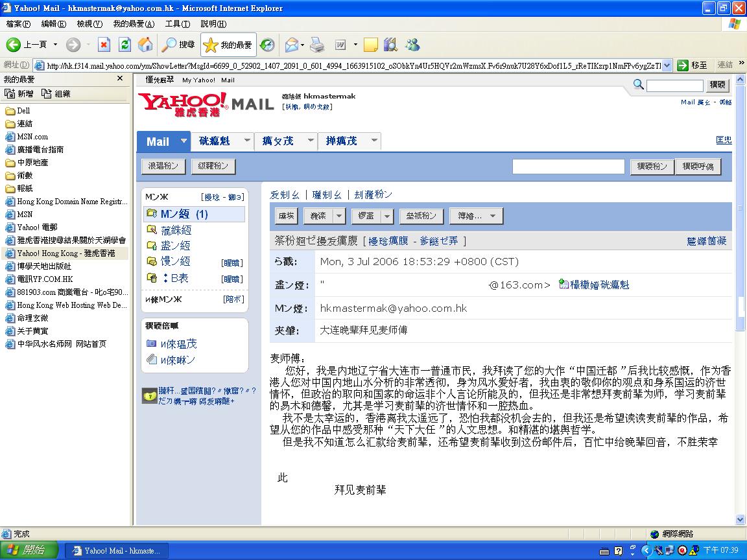Open the Search (搜尋) toolbar button

point(178,45)
